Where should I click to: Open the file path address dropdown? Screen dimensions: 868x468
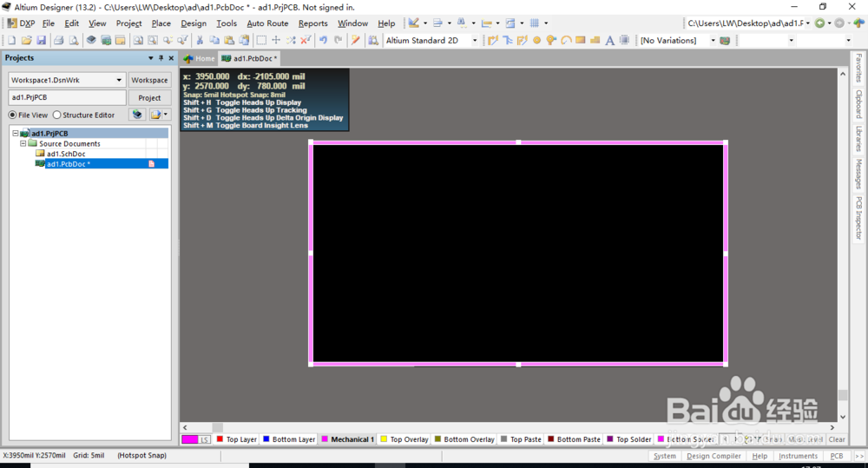808,23
